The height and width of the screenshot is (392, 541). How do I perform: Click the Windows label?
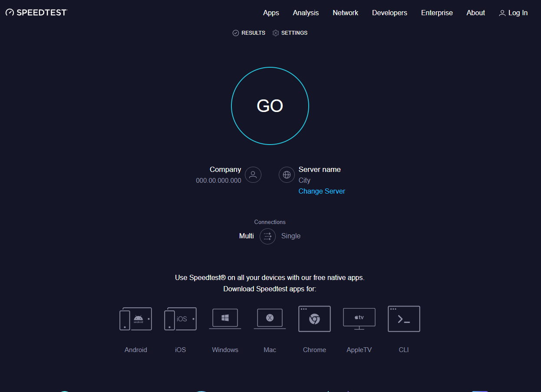[x=225, y=350]
